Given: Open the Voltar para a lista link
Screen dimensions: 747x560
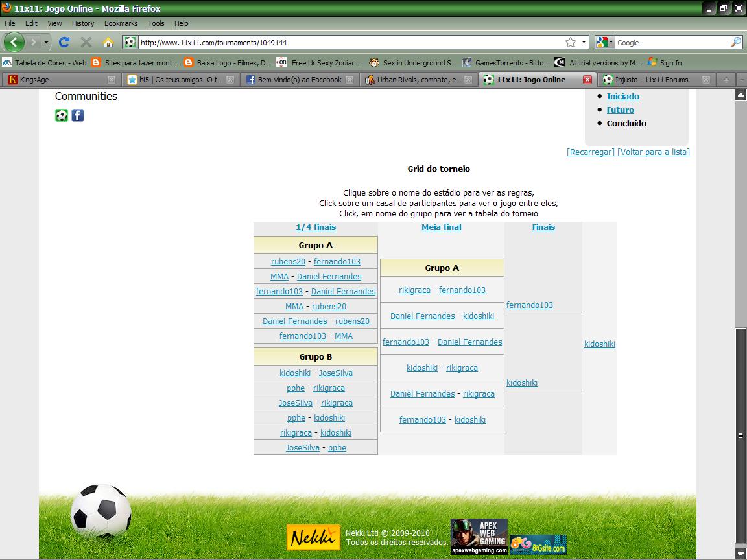Looking at the screenshot, I should tap(653, 152).
